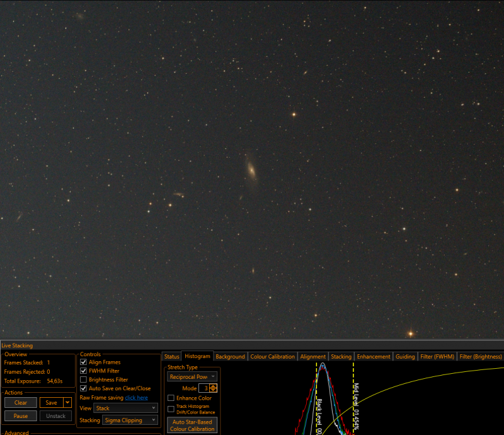Click the Frames Stacked count
The width and height of the screenshot is (504, 435).
click(x=49, y=362)
